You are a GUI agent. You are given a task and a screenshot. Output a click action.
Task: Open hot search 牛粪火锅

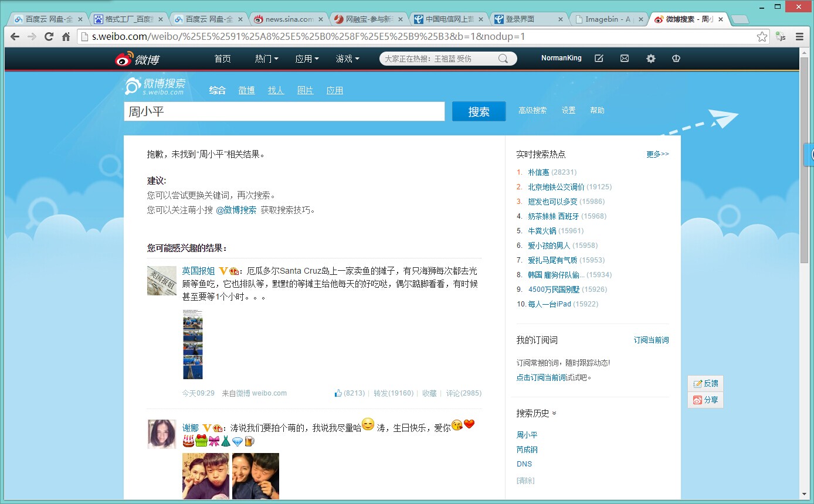click(542, 231)
